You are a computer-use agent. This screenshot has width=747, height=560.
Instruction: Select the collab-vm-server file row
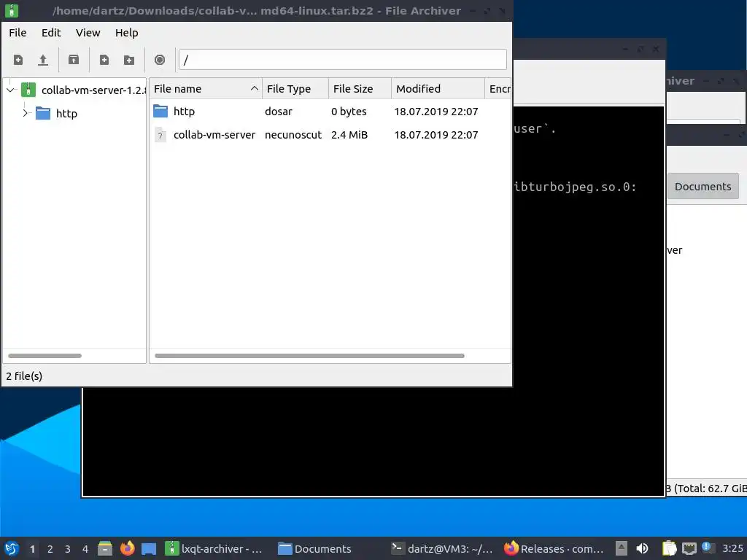click(x=330, y=135)
